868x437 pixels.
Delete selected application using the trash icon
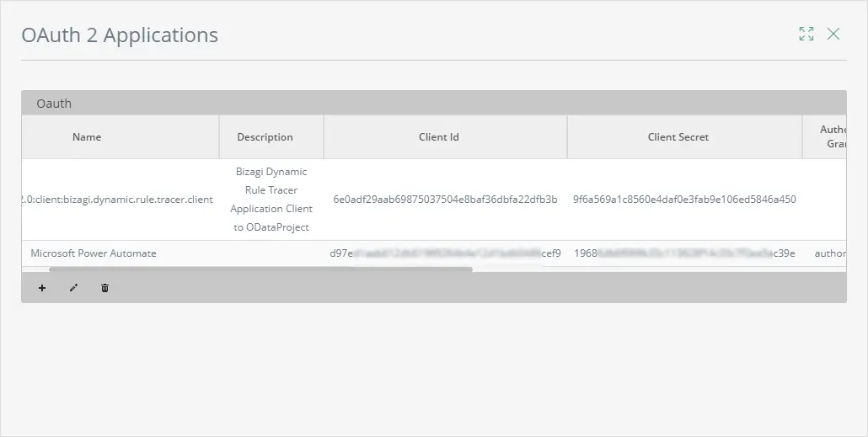pyautogui.click(x=104, y=288)
